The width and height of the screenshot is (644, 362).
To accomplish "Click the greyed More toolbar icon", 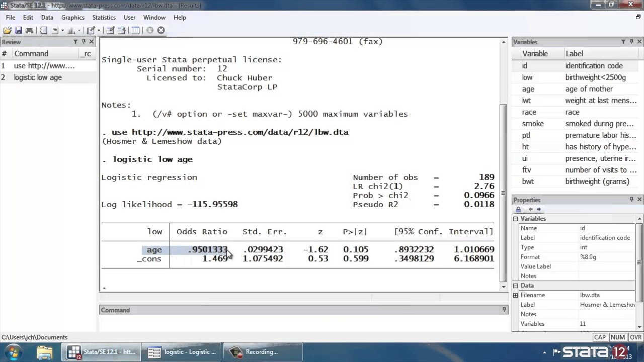I will (x=149, y=31).
